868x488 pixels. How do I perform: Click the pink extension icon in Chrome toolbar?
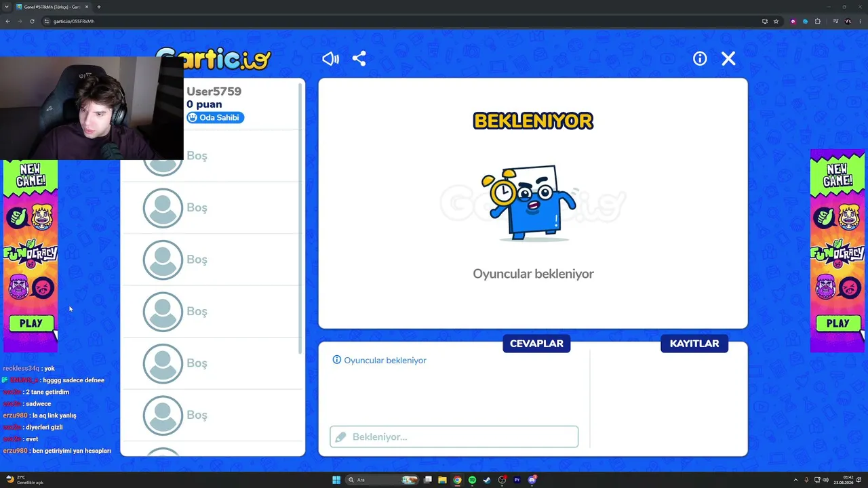pyautogui.click(x=793, y=21)
